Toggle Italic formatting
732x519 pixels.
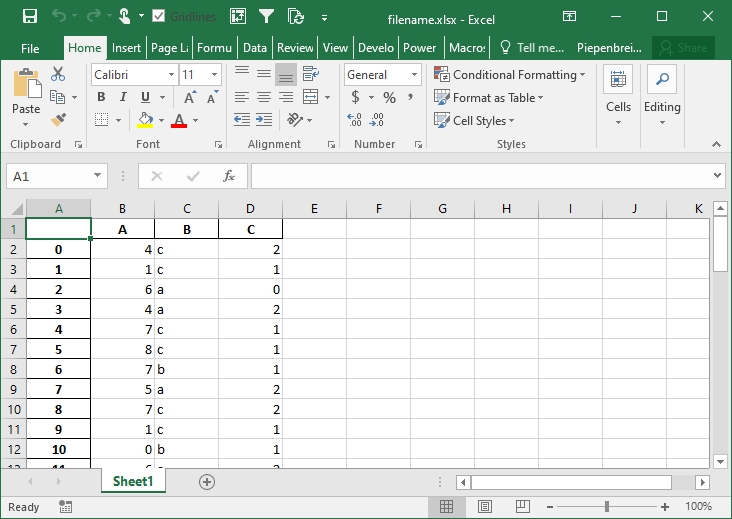[x=123, y=98]
